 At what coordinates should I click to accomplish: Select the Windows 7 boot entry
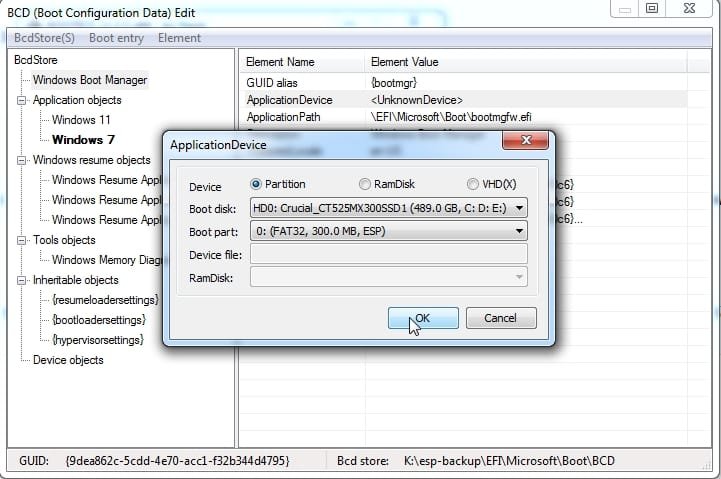[x=83, y=140]
